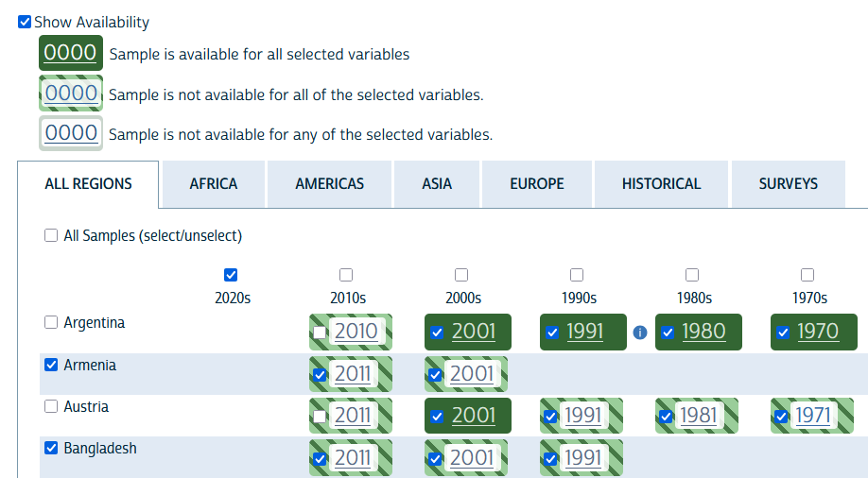The height and width of the screenshot is (478, 868).
Task: Select the Argentina country checkbox
Action: pyautogui.click(x=51, y=322)
